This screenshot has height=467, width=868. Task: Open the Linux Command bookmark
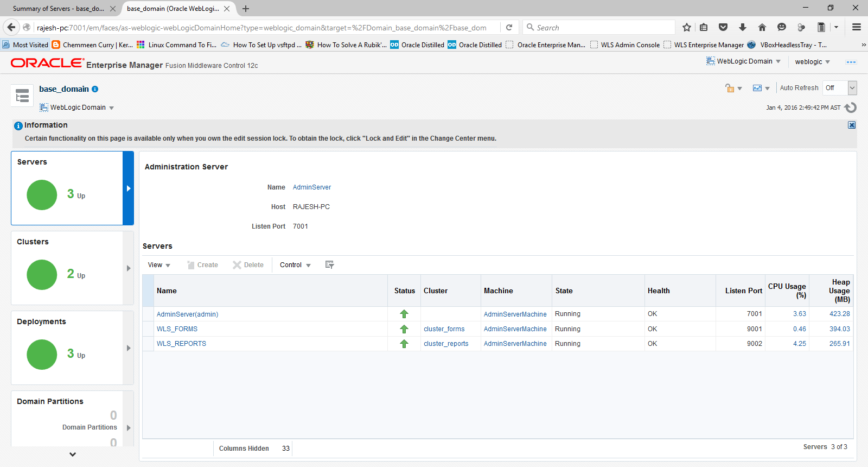pyautogui.click(x=177, y=45)
